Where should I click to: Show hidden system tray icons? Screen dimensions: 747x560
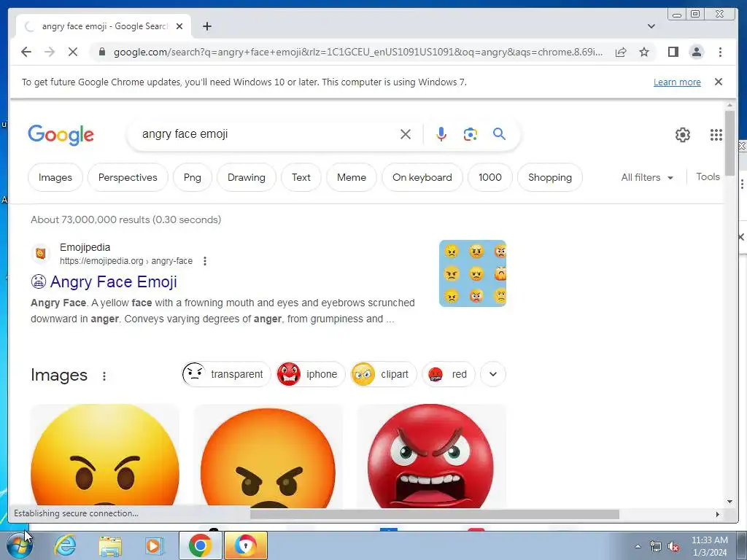[x=638, y=546]
